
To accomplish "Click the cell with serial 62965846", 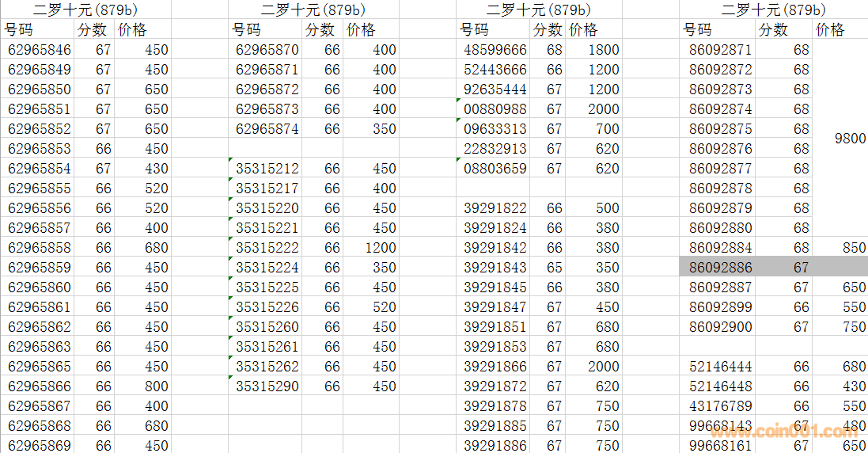I will point(40,50).
